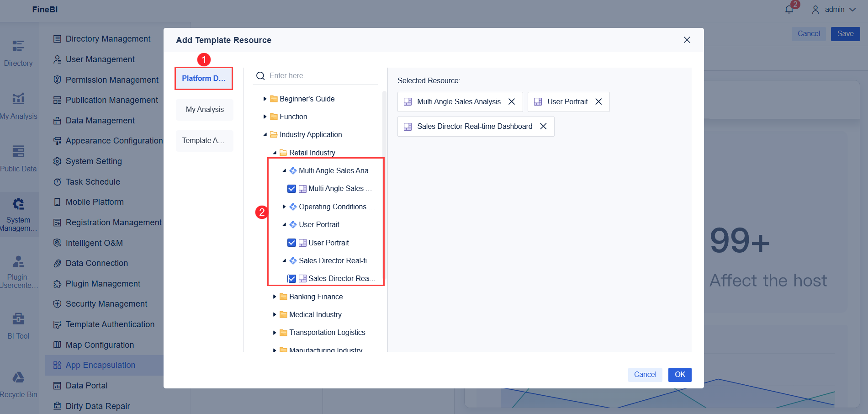
Task: Click the Permission Management shield icon
Action: coord(57,80)
